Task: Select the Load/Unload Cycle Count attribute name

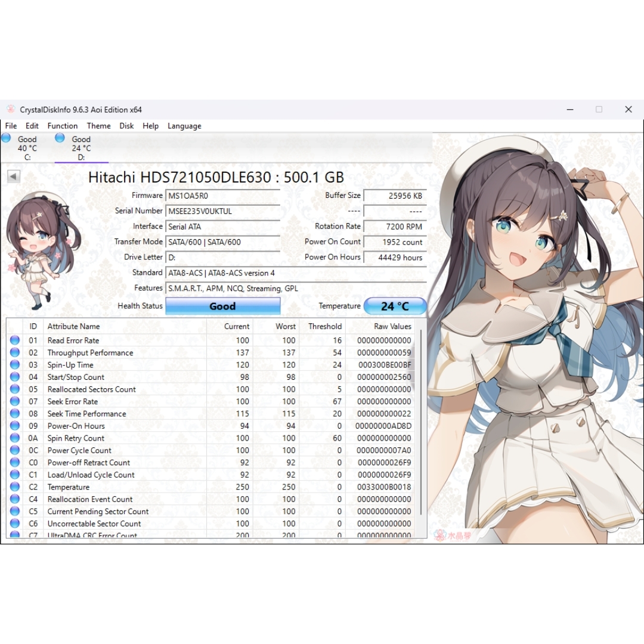Action: tap(91, 475)
